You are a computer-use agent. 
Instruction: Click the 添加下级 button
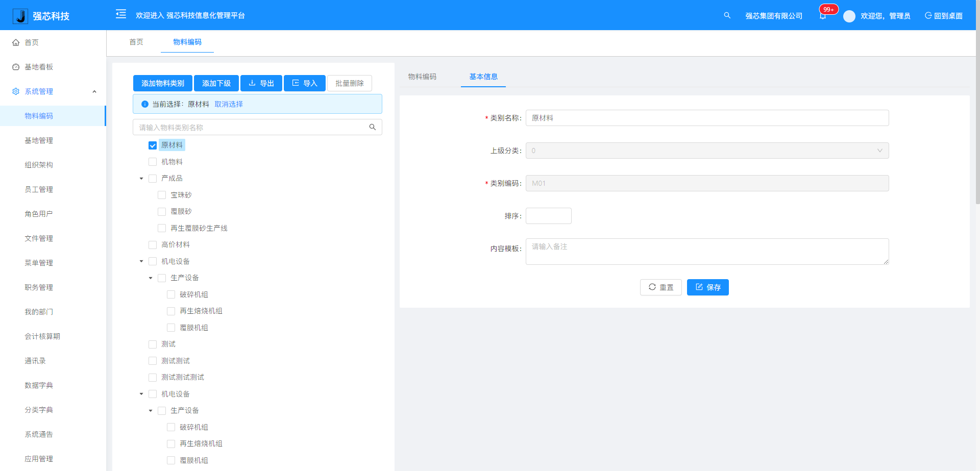tap(216, 83)
